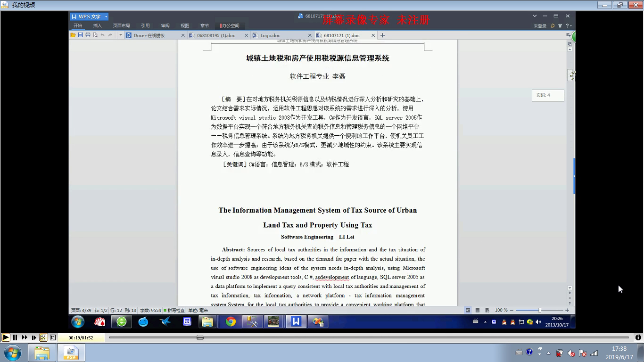
Task: Click the save disk icon in WPS toolbar
Action: 81,35
